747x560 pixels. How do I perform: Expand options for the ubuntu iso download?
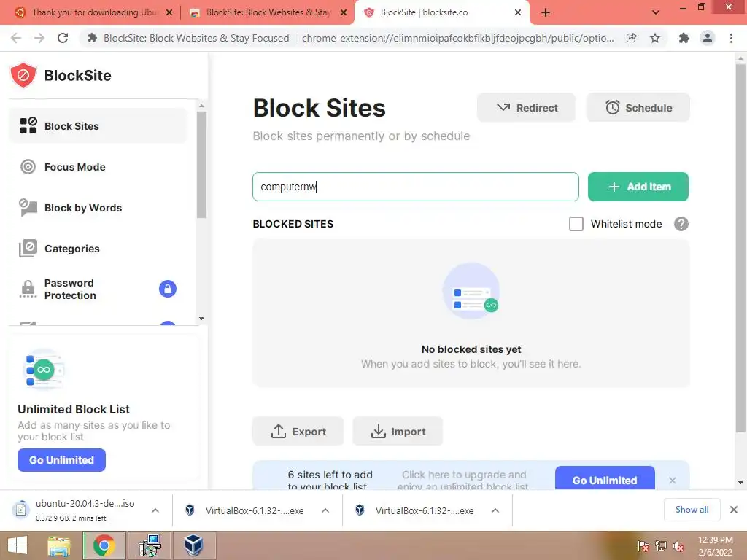[x=155, y=510]
